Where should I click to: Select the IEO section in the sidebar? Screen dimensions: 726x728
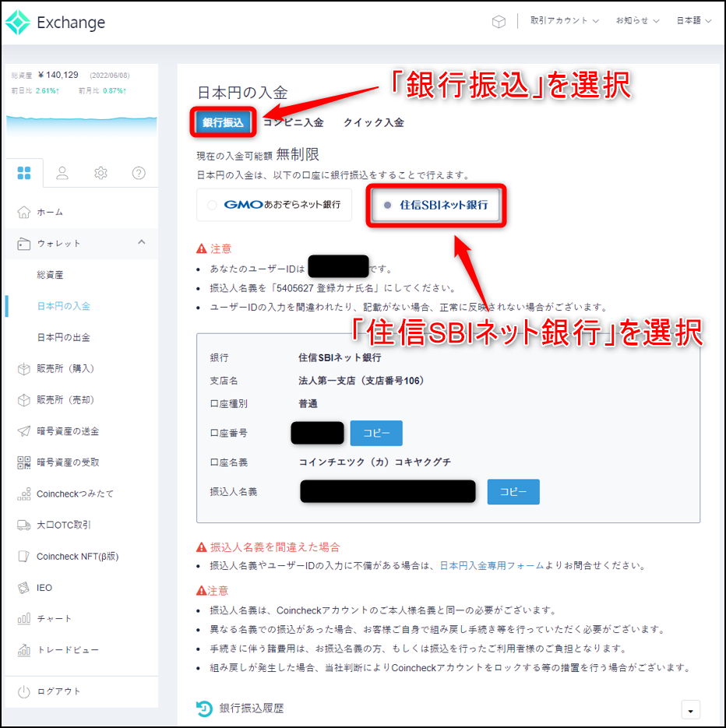pos(43,587)
